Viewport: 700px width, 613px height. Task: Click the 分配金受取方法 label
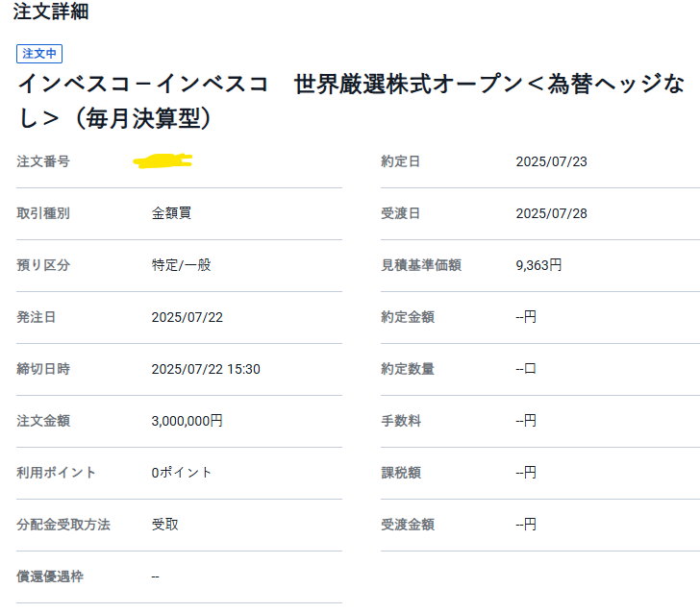(x=63, y=525)
